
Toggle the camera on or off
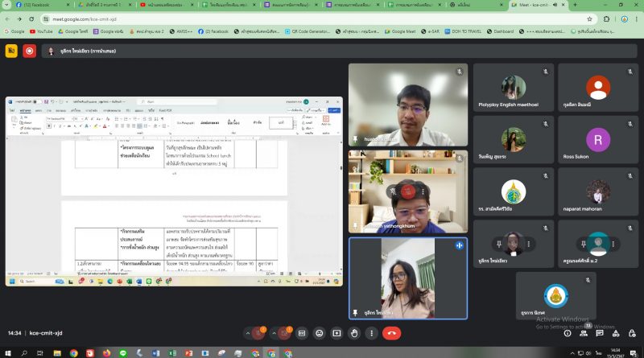[283, 332]
